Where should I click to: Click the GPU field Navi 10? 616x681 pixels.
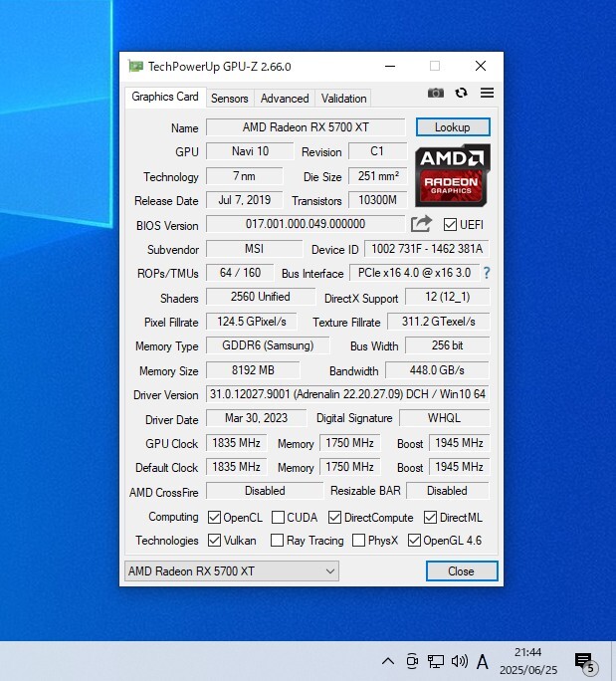(x=250, y=151)
